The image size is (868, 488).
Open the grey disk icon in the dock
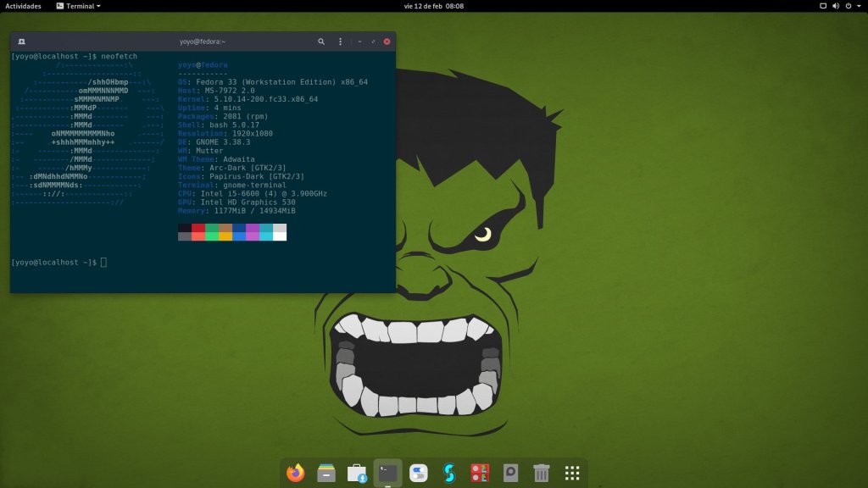click(510, 473)
